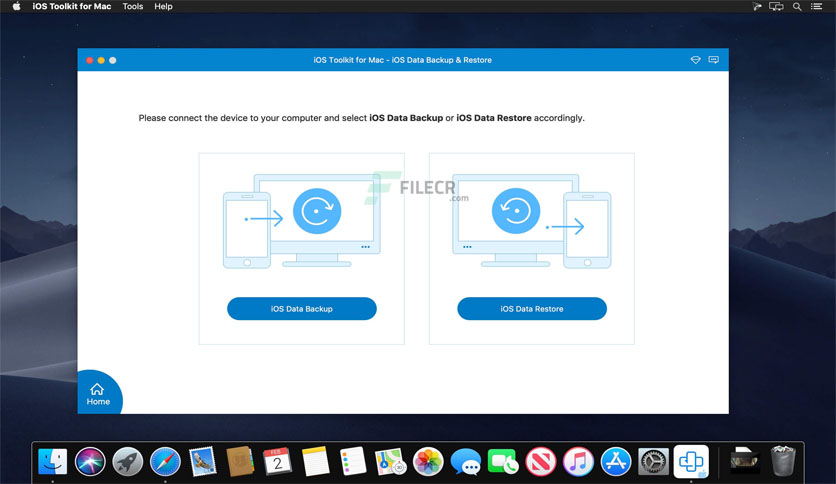Open Mail stamp icon in Dock
The width and height of the screenshot is (836, 484).
pos(203,462)
